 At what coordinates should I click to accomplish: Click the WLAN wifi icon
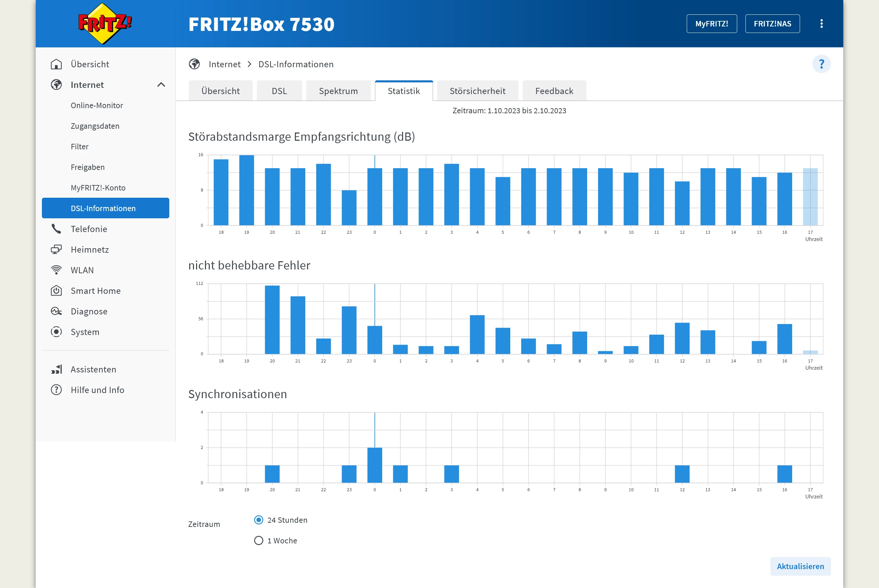click(x=56, y=270)
